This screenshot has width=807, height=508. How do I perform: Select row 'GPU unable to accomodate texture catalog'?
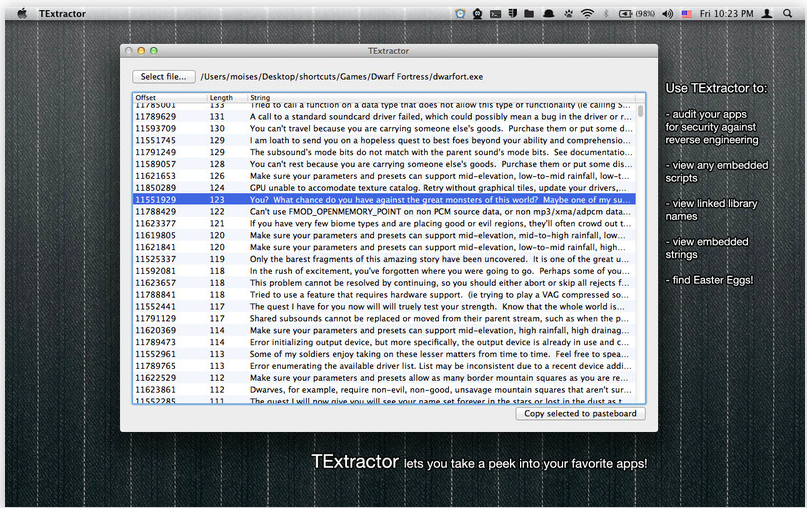click(384, 188)
